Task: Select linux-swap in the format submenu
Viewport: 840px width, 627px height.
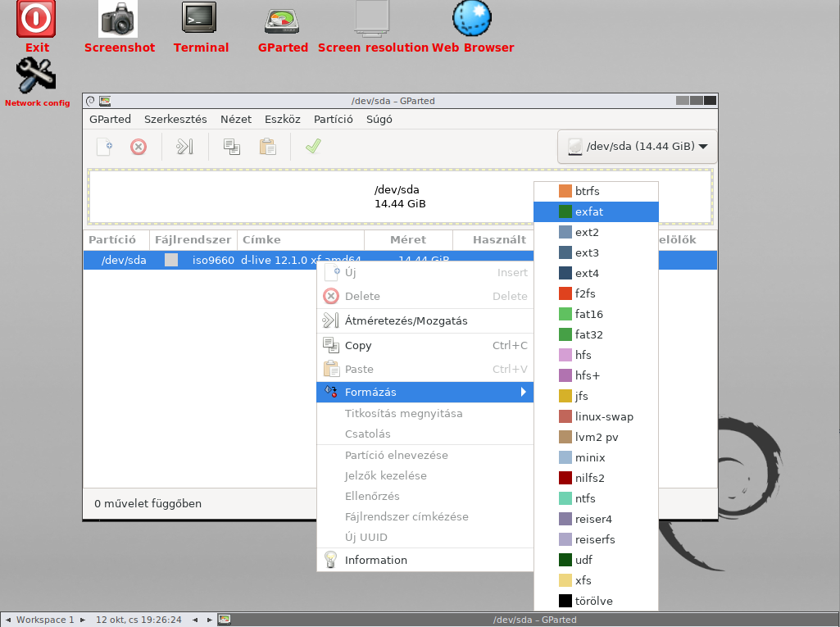Action: point(596,416)
